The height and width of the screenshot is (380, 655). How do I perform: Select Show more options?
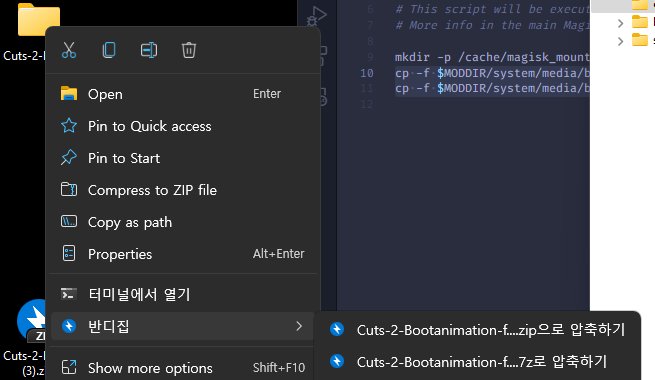(182, 367)
